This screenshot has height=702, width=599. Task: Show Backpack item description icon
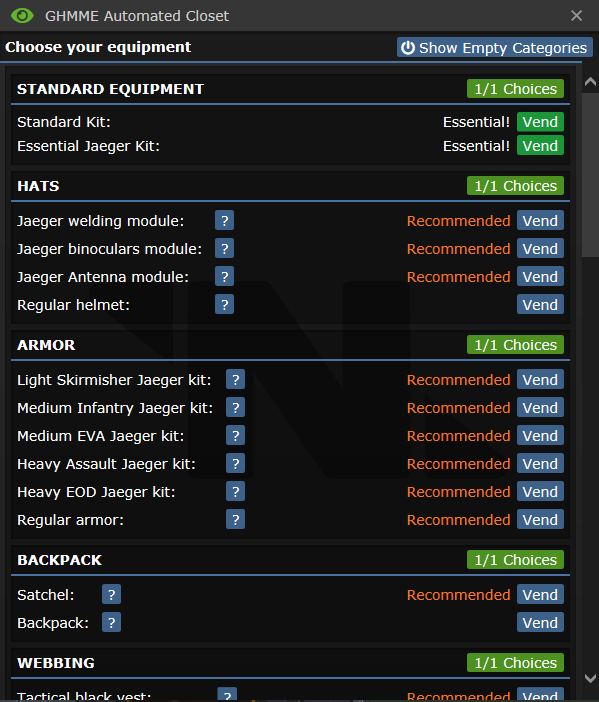point(111,622)
